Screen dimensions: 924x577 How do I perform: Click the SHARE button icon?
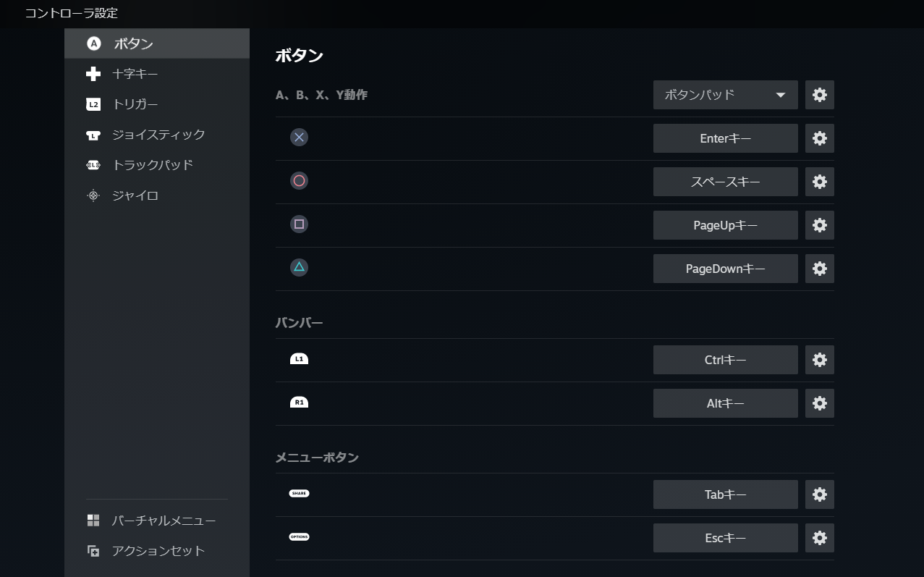(x=299, y=493)
